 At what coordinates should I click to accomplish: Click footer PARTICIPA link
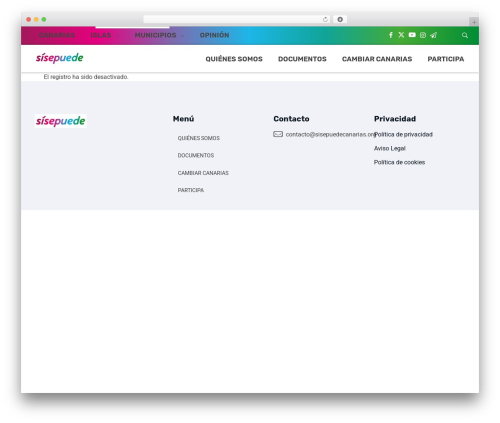(x=191, y=190)
